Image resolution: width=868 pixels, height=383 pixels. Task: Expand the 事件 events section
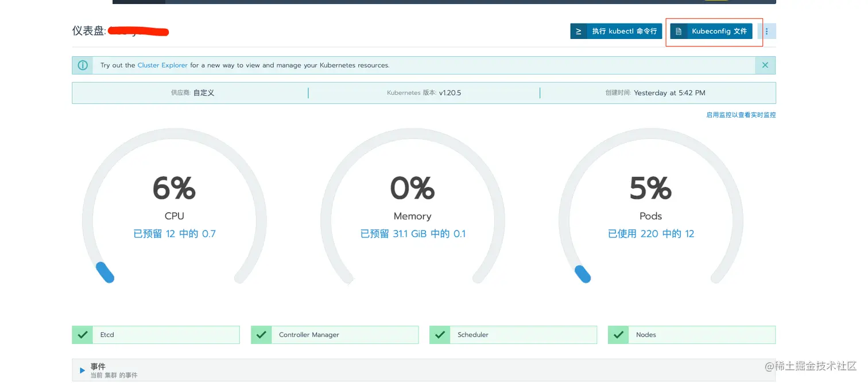(83, 370)
